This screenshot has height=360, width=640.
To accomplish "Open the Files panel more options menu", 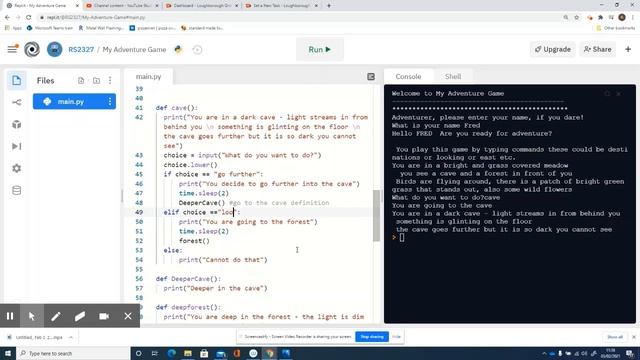I will [110, 80].
